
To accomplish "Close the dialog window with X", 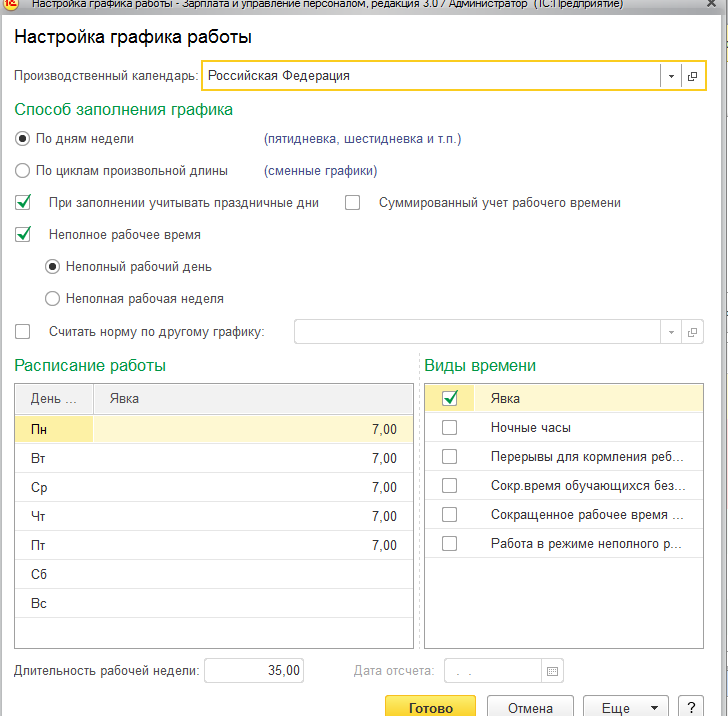I will [x=711, y=4].
